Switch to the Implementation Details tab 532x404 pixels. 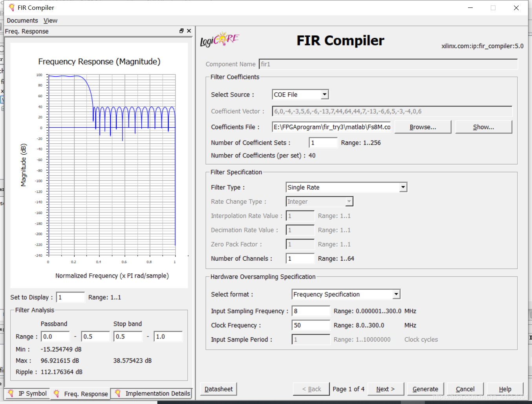pyautogui.click(x=152, y=393)
